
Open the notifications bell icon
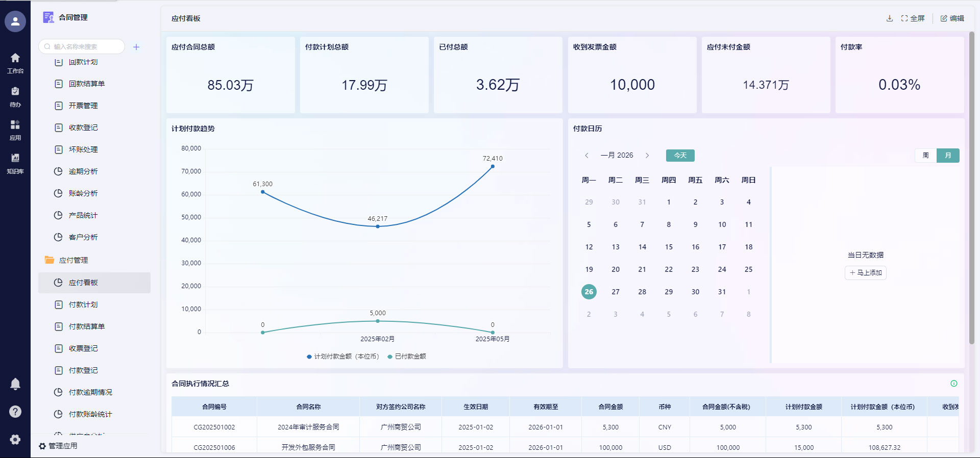[x=15, y=384]
